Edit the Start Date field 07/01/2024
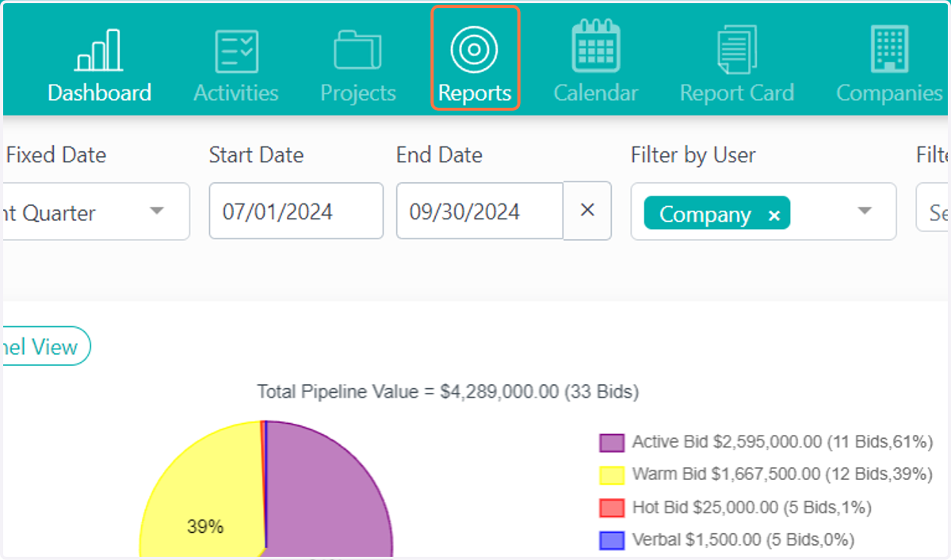Viewport: 951px width, 560px height. click(296, 211)
